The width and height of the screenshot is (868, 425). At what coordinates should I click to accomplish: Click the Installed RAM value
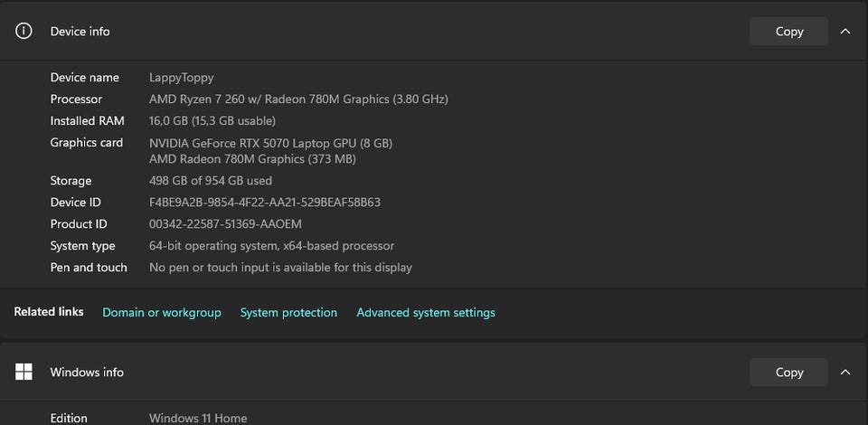pyautogui.click(x=212, y=120)
